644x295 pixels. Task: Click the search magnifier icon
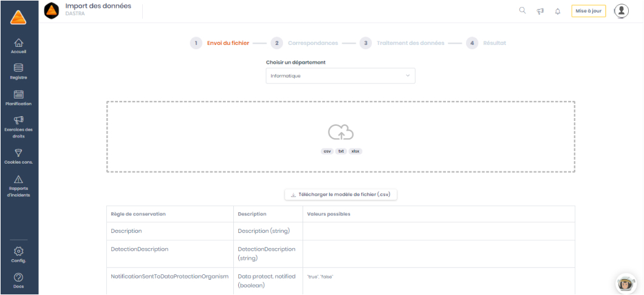coord(522,11)
